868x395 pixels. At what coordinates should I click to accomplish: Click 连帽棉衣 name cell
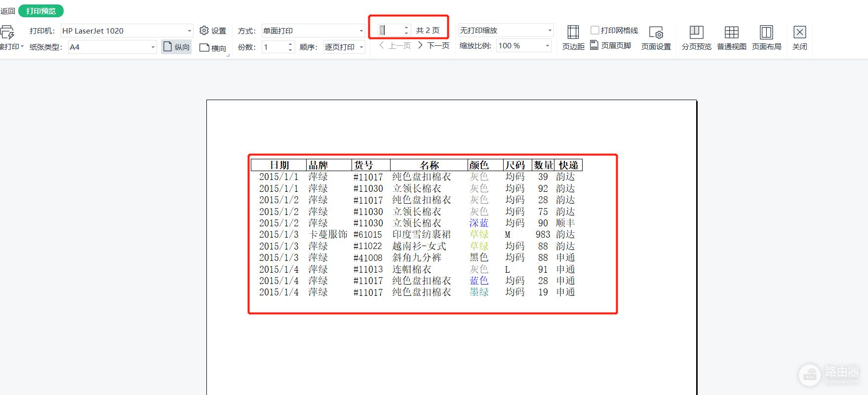coord(412,269)
